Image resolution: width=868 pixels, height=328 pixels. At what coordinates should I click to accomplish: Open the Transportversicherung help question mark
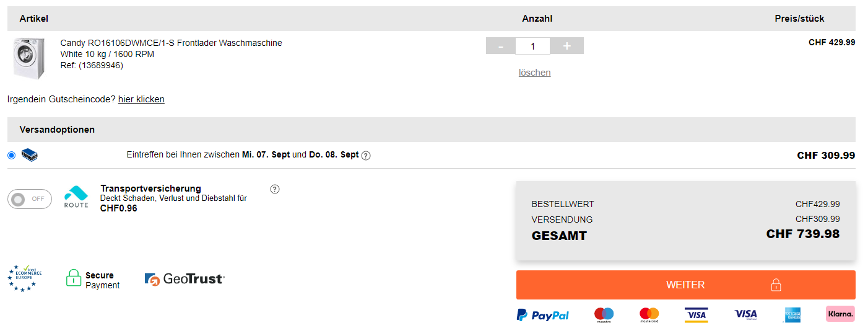tap(275, 189)
